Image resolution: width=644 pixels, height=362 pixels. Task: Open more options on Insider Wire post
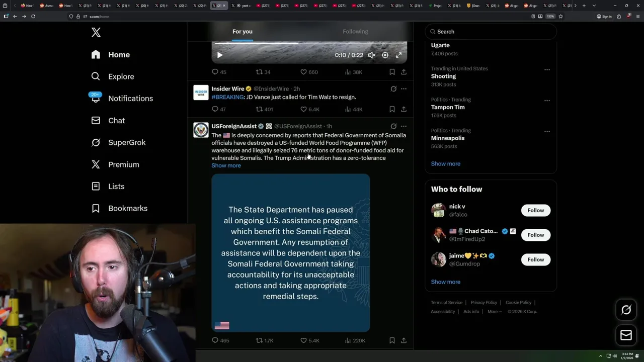404,89
